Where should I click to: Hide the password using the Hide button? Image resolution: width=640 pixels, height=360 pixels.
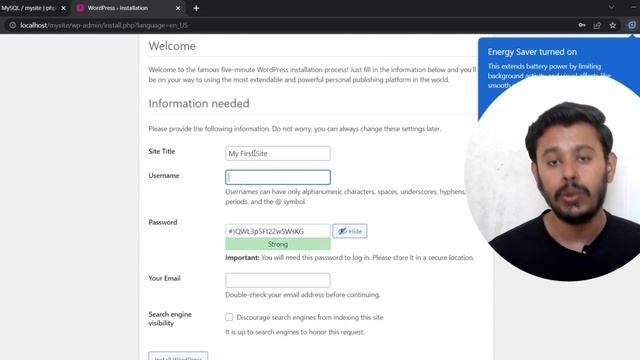click(x=350, y=231)
